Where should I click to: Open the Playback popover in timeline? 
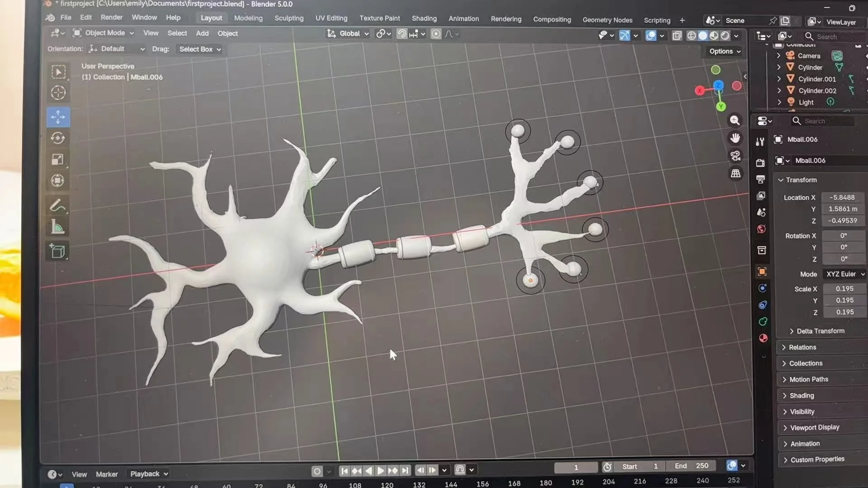pos(149,474)
